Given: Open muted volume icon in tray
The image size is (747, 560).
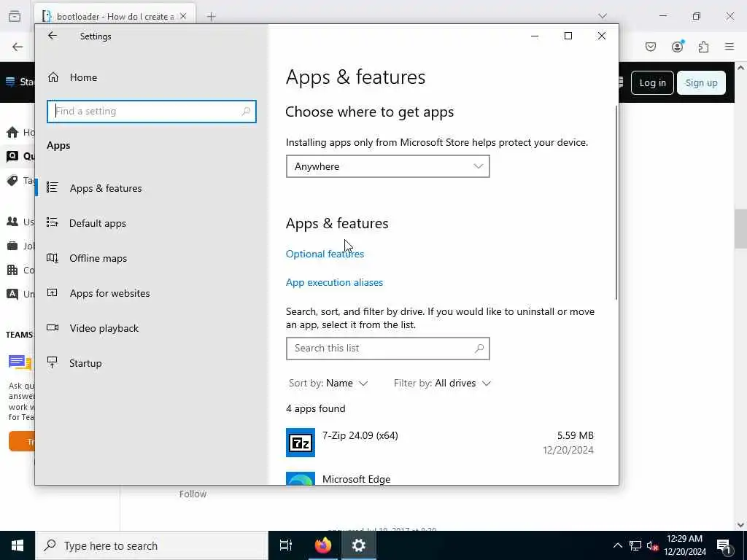Looking at the screenshot, I should (652, 545).
